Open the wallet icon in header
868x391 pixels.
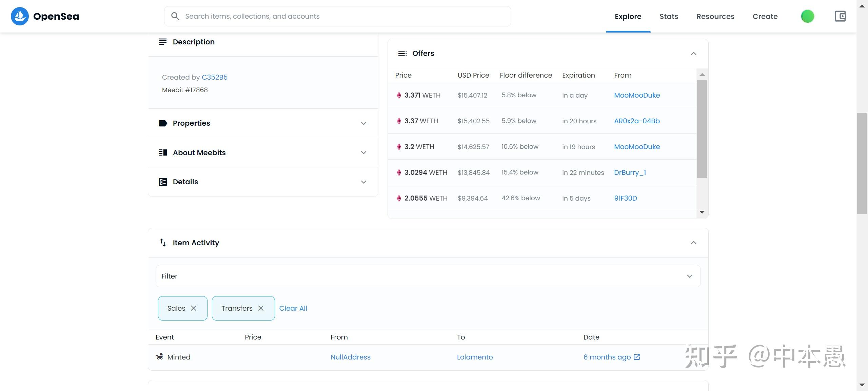[x=840, y=16]
